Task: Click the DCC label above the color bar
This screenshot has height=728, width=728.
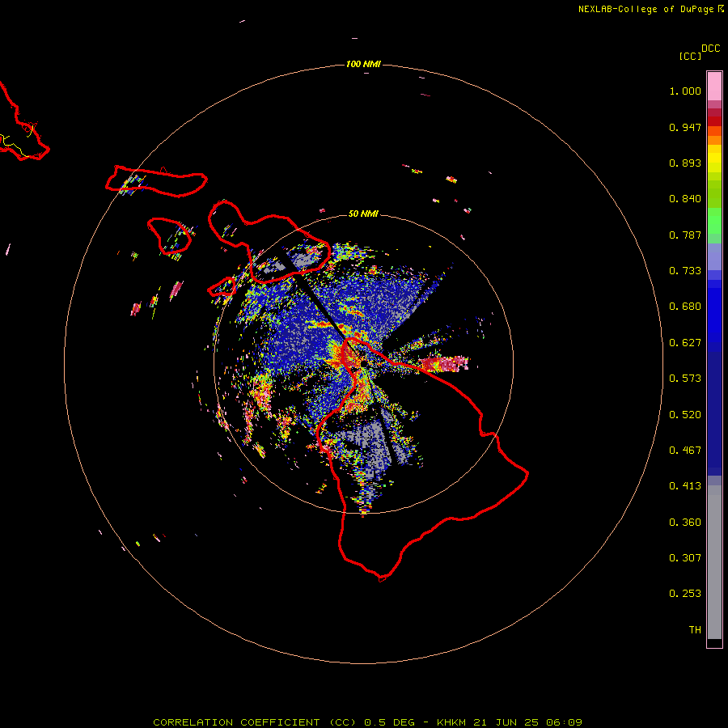Action: (710, 49)
